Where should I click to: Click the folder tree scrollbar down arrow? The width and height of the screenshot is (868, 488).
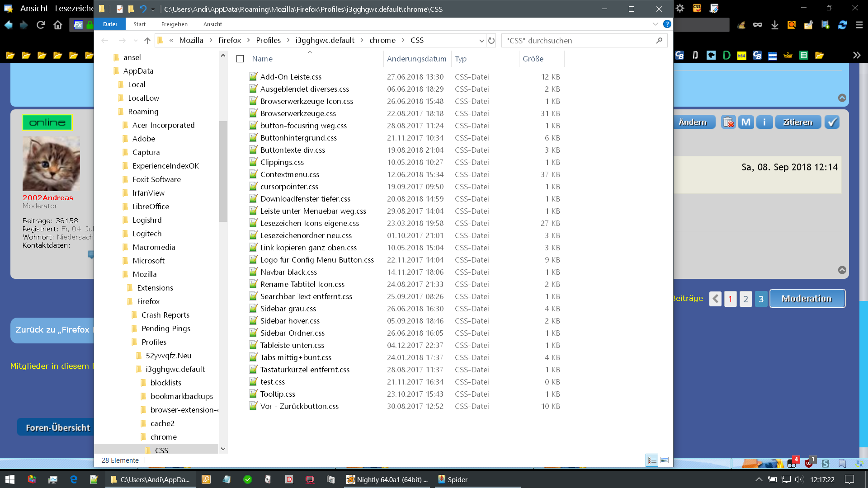click(x=223, y=449)
